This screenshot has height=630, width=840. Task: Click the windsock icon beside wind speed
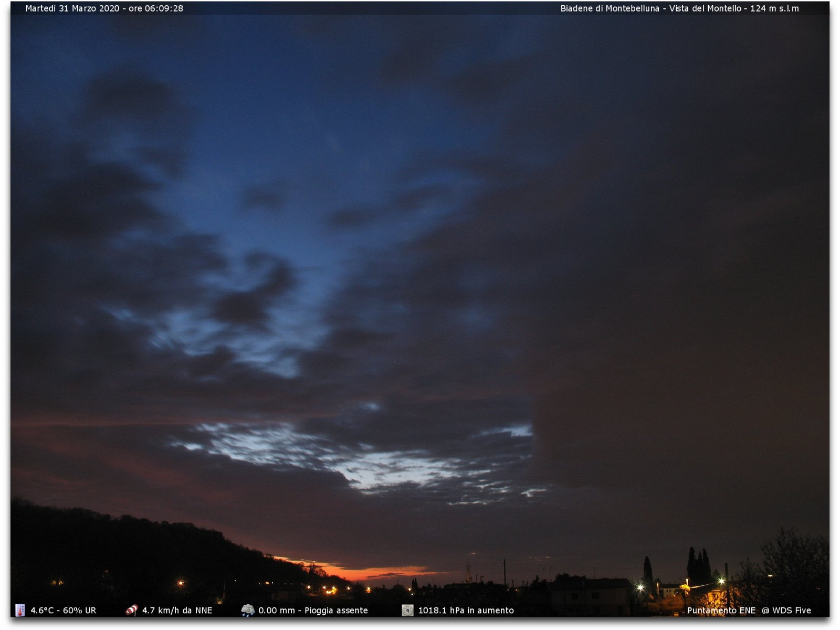point(132,610)
